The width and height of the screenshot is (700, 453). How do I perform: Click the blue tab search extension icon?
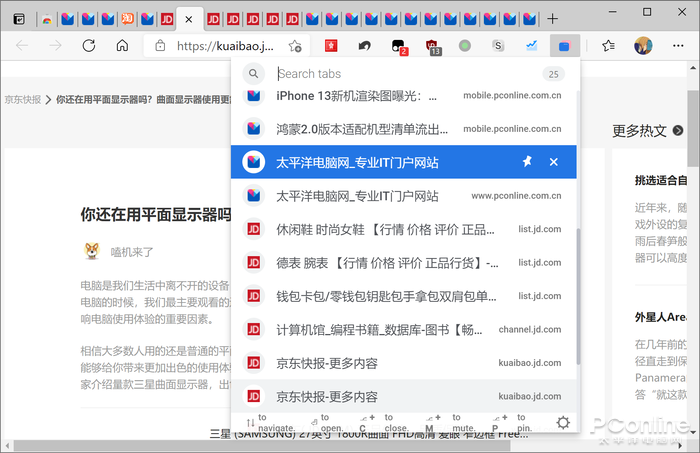565,46
